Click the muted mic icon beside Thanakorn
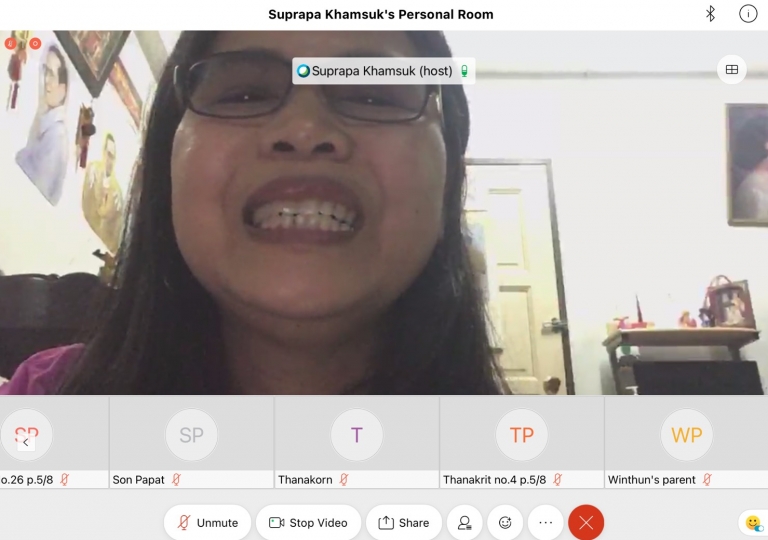The width and height of the screenshot is (768, 540). 344,479
